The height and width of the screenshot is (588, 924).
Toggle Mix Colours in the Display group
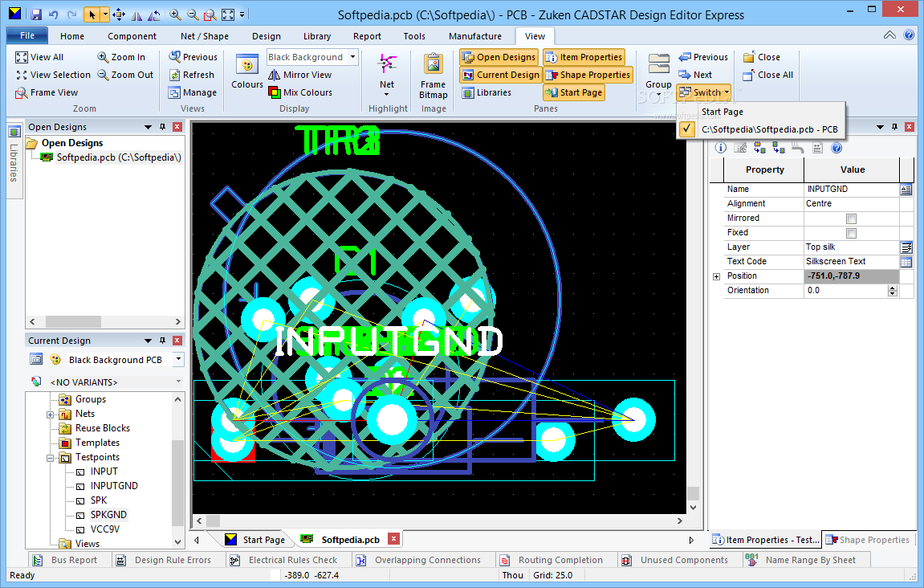(300, 92)
